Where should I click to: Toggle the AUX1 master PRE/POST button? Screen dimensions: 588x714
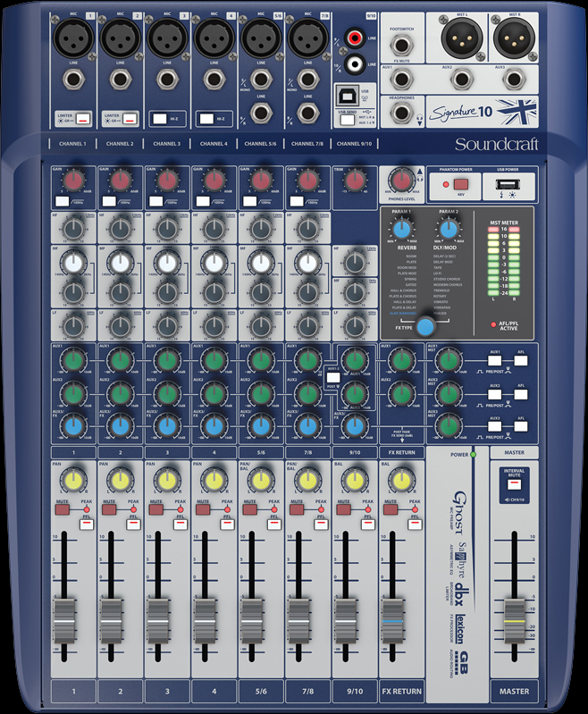(495, 361)
